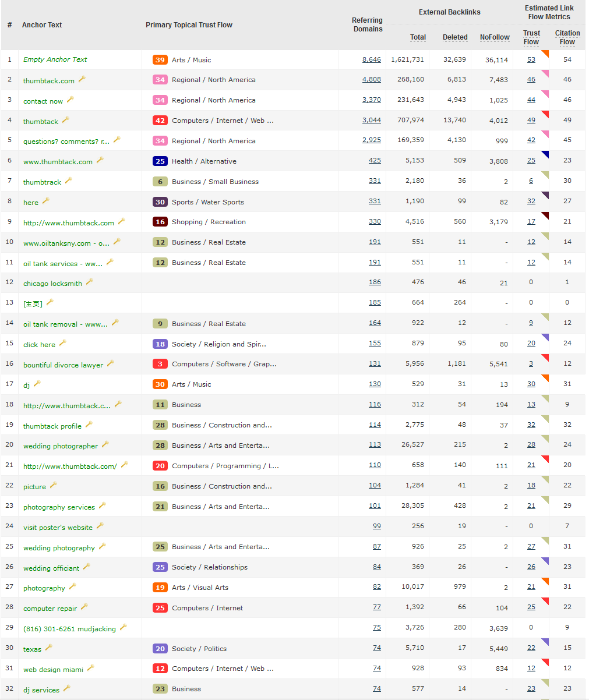Sort by the Deleted column header

[x=455, y=37]
